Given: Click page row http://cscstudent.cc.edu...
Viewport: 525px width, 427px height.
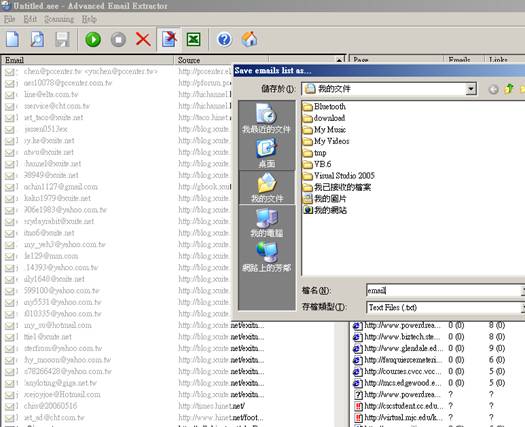Looking at the screenshot, I should pos(398,406).
